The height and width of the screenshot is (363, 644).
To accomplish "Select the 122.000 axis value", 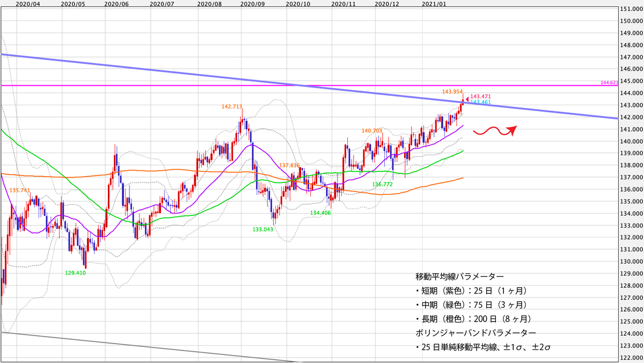I will pyautogui.click(x=632, y=358).
